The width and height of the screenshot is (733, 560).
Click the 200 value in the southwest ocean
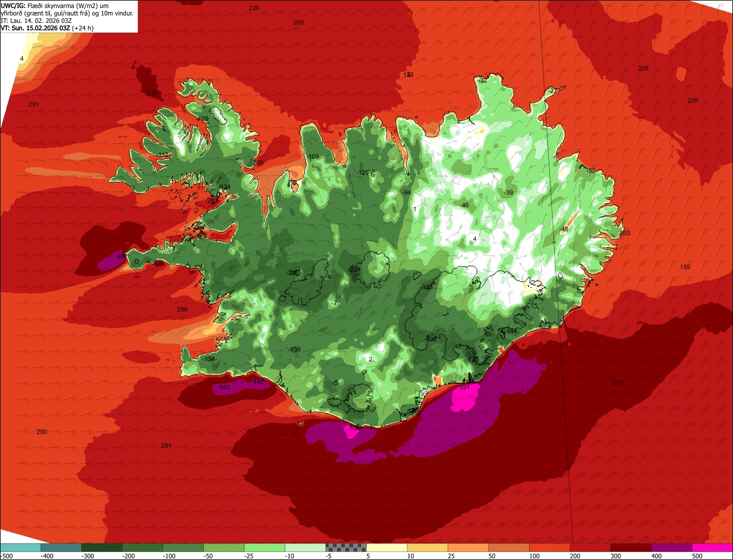(x=42, y=432)
